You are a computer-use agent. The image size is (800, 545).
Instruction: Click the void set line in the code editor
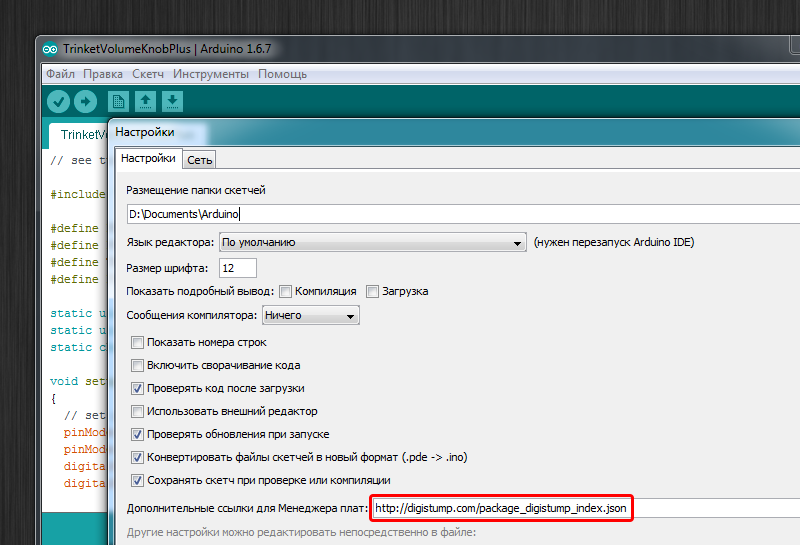[x=78, y=381]
